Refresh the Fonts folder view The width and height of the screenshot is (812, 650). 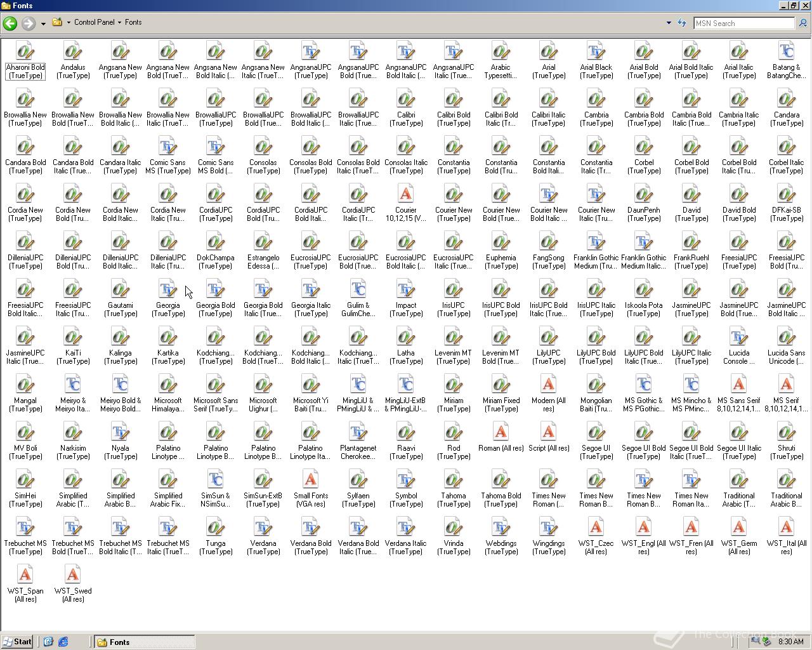(682, 23)
